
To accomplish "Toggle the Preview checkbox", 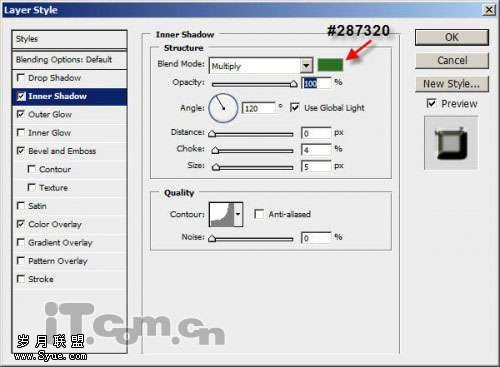I will pyautogui.click(x=431, y=103).
